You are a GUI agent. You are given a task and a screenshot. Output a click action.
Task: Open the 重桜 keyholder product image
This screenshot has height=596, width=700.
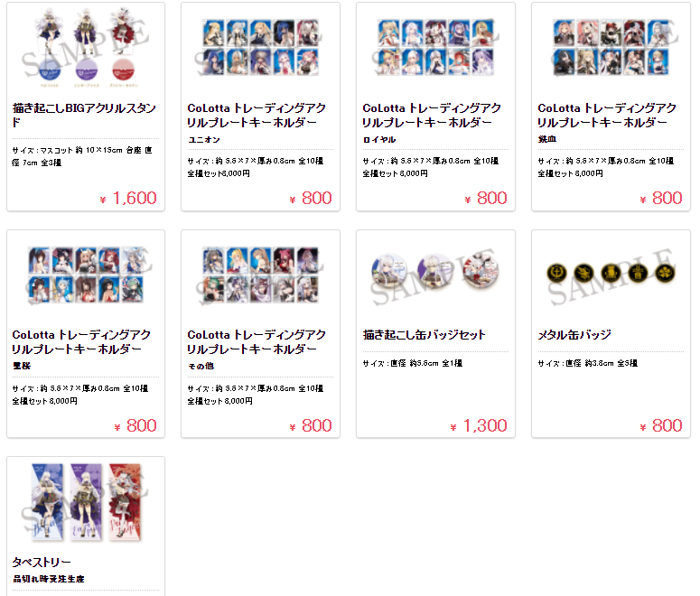click(x=86, y=275)
